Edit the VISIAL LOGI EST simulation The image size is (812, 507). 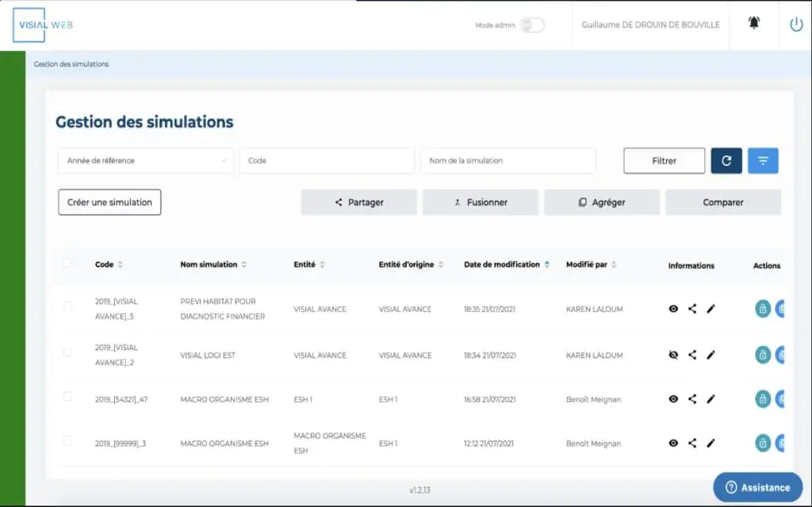pyautogui.click(x=710, y=355)
